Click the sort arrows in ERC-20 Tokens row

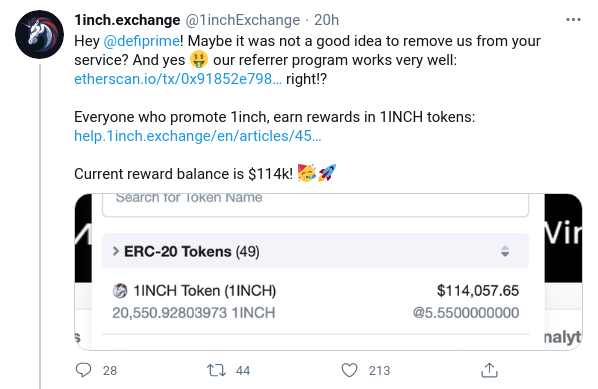(505, 251)
